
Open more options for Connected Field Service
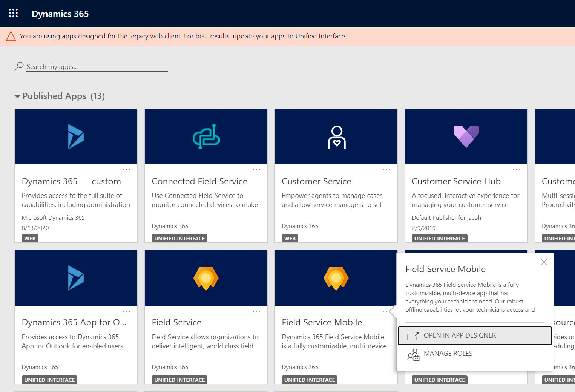point(257,170)
